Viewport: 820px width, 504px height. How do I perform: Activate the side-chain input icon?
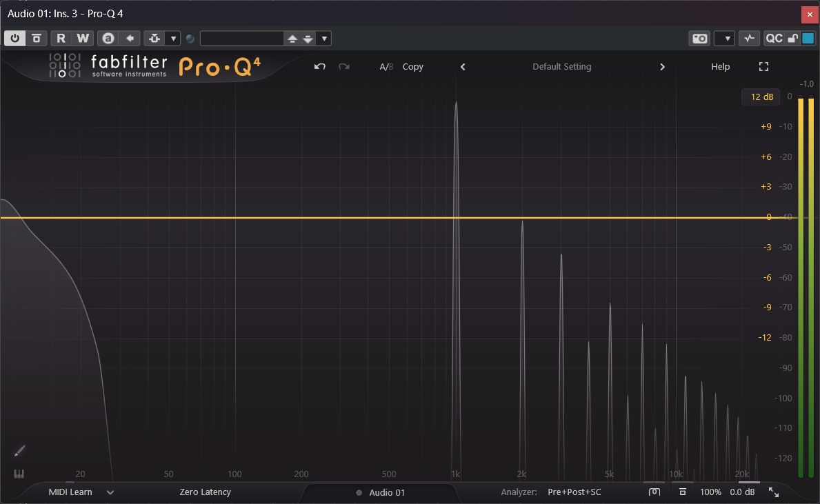(x=154, y=38)
